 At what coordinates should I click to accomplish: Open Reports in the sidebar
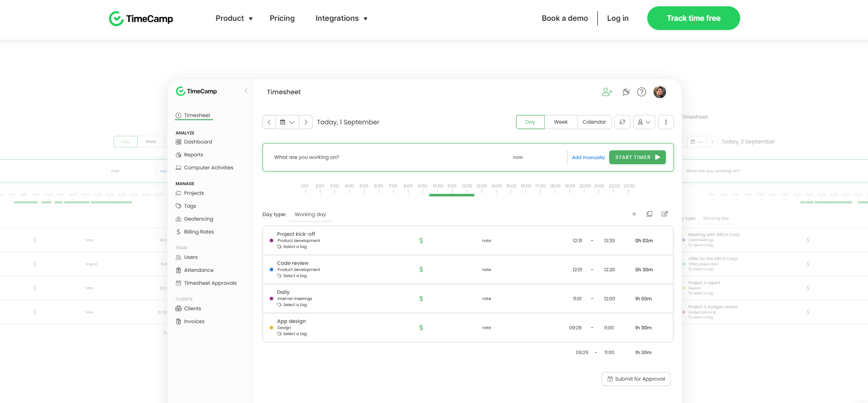click(193, 155)
